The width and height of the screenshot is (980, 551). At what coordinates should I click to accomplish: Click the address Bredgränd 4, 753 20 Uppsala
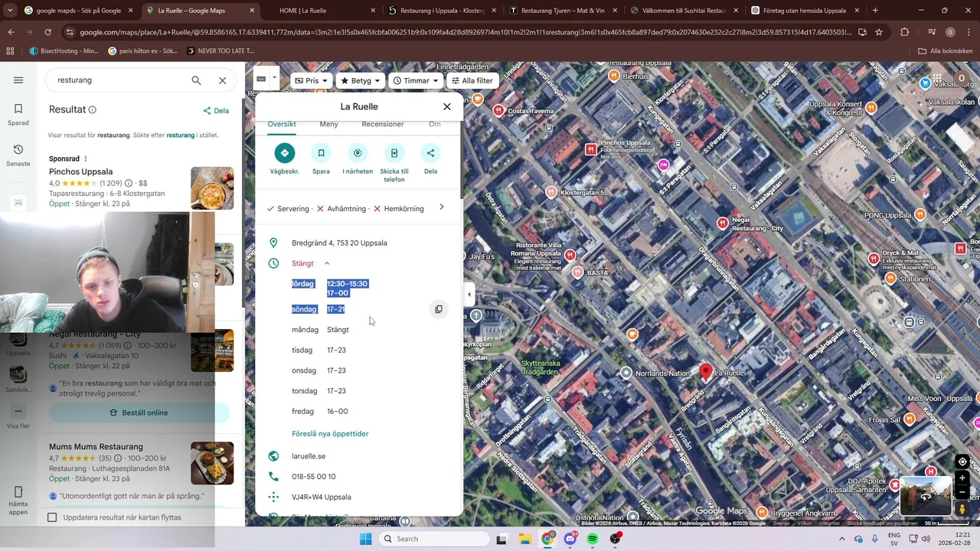pyautogui.click(x=339, y=243)
